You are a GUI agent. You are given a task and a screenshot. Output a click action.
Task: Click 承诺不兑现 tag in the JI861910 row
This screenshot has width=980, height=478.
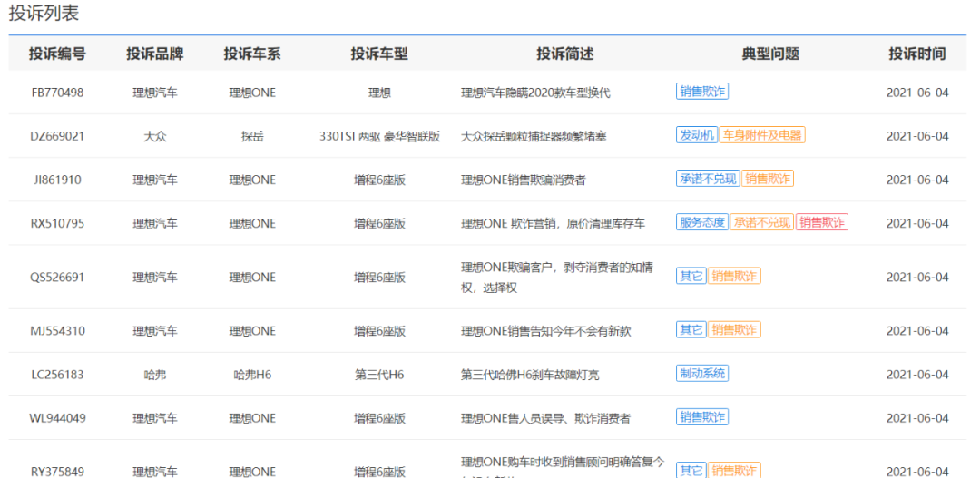point(708,179)
